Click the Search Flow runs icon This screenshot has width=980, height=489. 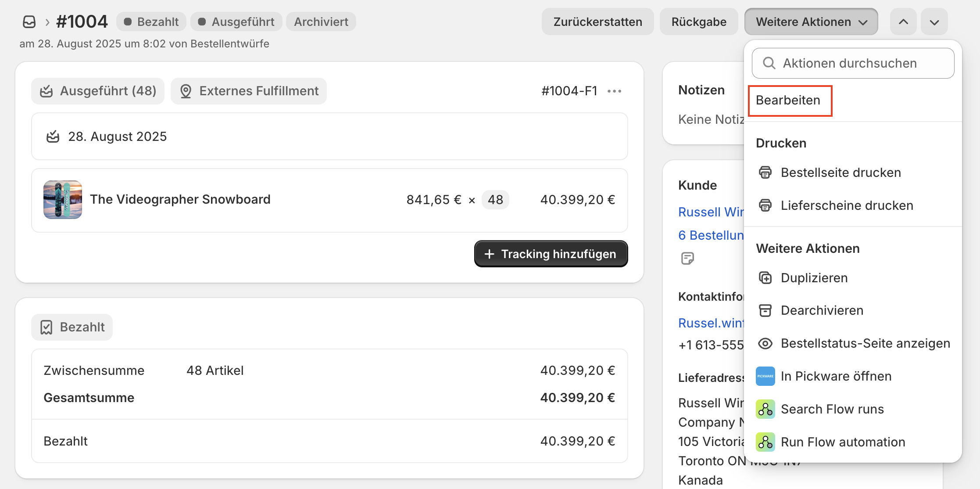coord(765,409)
